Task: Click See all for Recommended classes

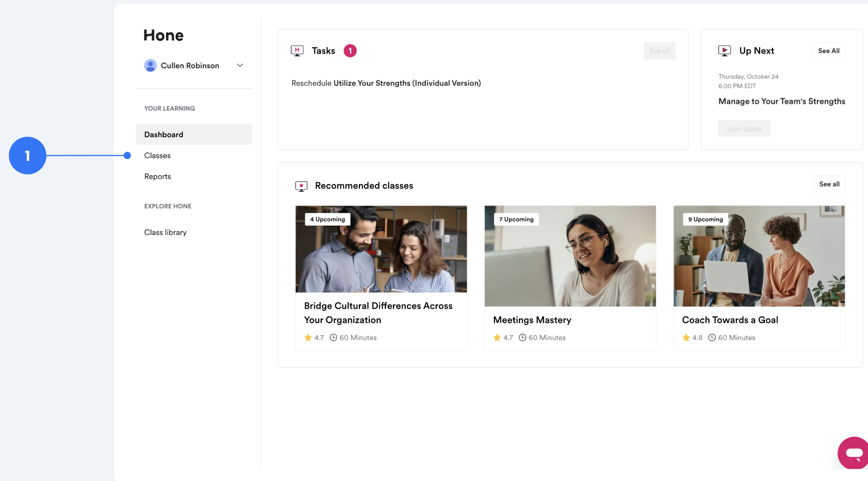Action: (829, 184)
